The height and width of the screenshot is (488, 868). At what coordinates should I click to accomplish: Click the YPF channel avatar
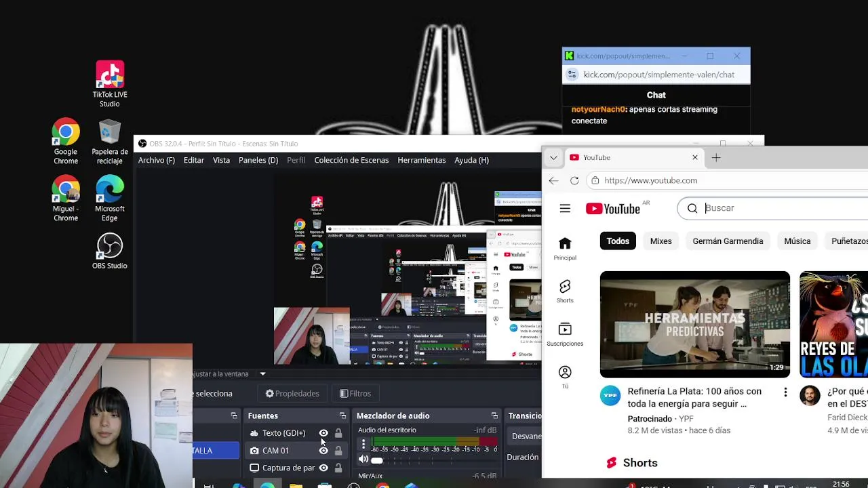click(610, 396)
